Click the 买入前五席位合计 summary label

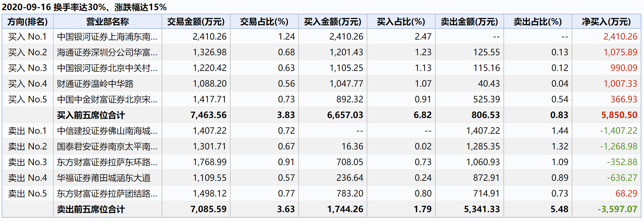[91, 115]
